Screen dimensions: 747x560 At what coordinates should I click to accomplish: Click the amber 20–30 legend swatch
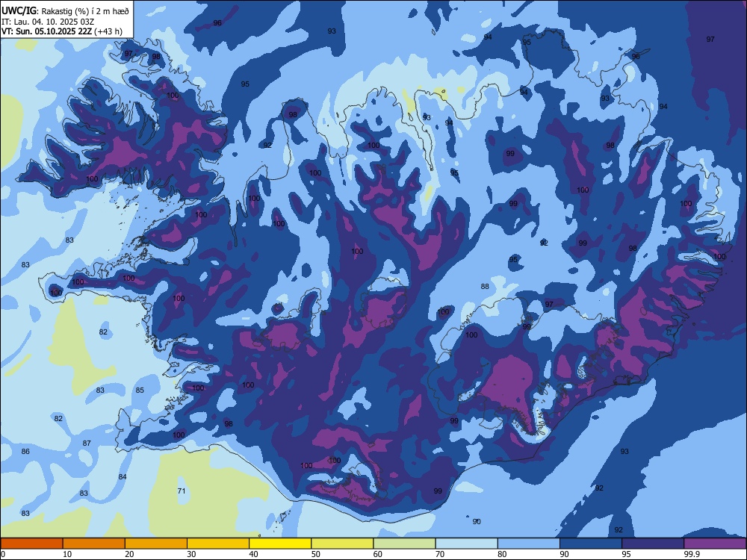point(156,544)
